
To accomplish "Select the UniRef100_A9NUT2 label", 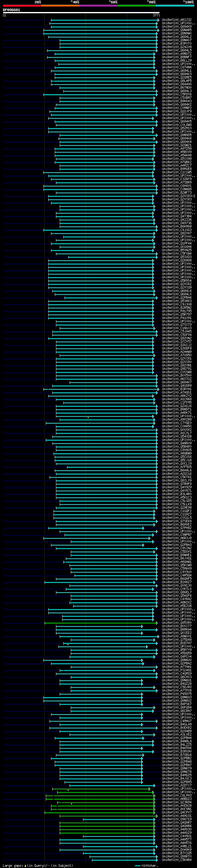I will point(177,54).
